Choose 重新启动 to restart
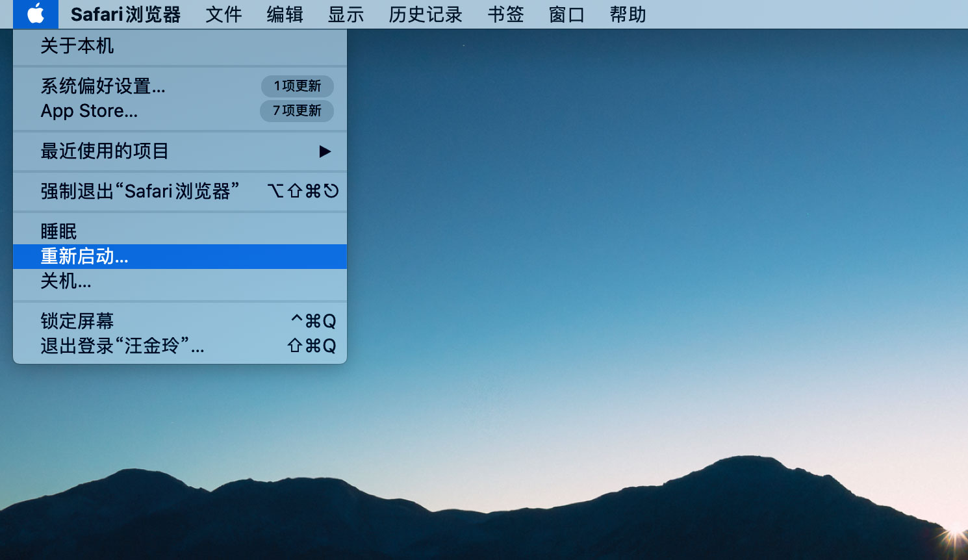968x560 pixels. pos(83,256)
